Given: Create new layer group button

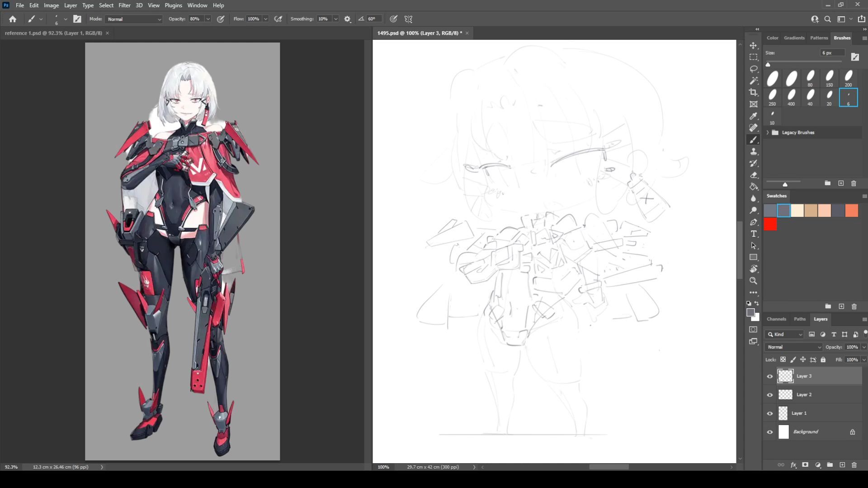Looking at the screenshot, I should pyautogui.click(x=830, y=465).
